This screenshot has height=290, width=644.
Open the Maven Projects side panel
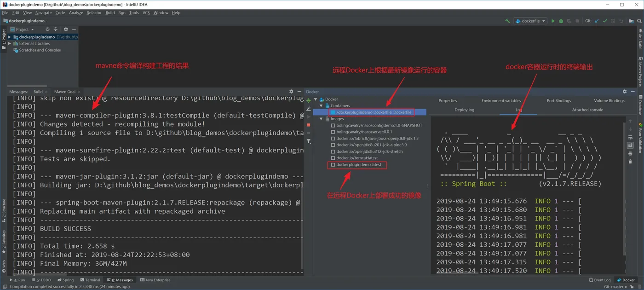[x=640, y=71]
